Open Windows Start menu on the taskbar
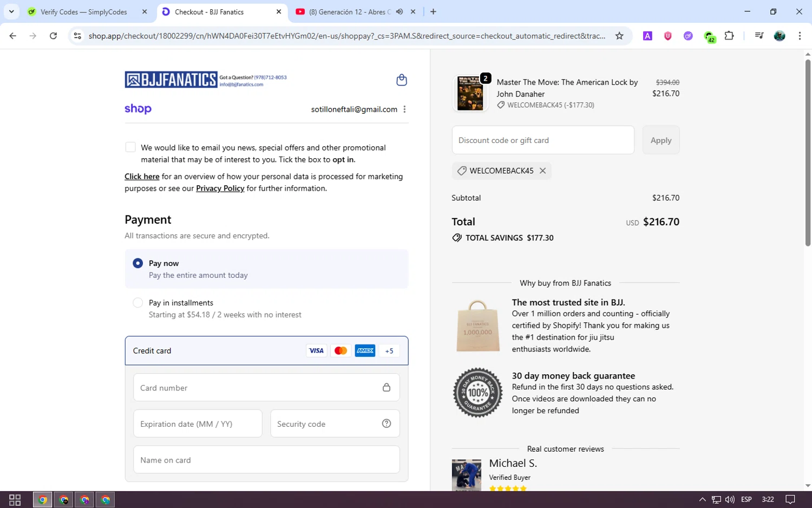The image size is (812, 508). 15,499
